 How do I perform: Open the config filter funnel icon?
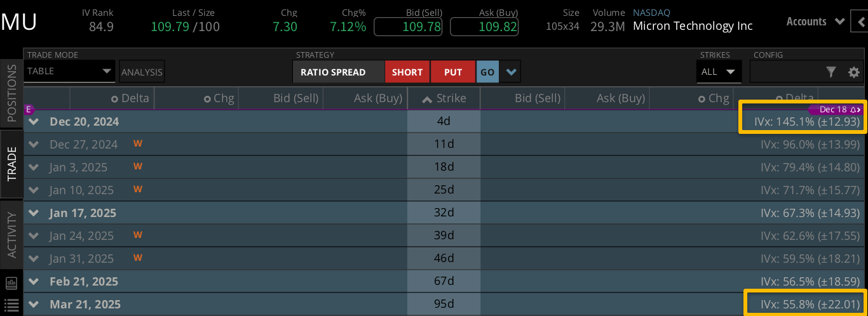click(x=831, y=72)
